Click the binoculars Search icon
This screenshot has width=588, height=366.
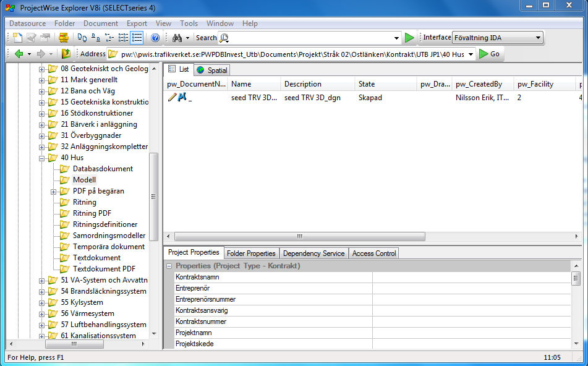click(177, 38)
